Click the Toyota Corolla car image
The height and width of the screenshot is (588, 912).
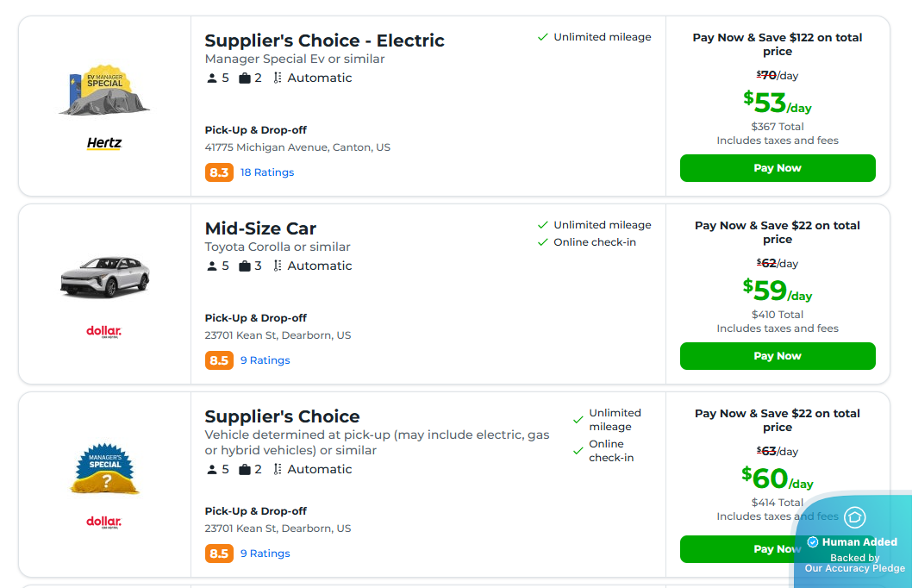[103, 276]
